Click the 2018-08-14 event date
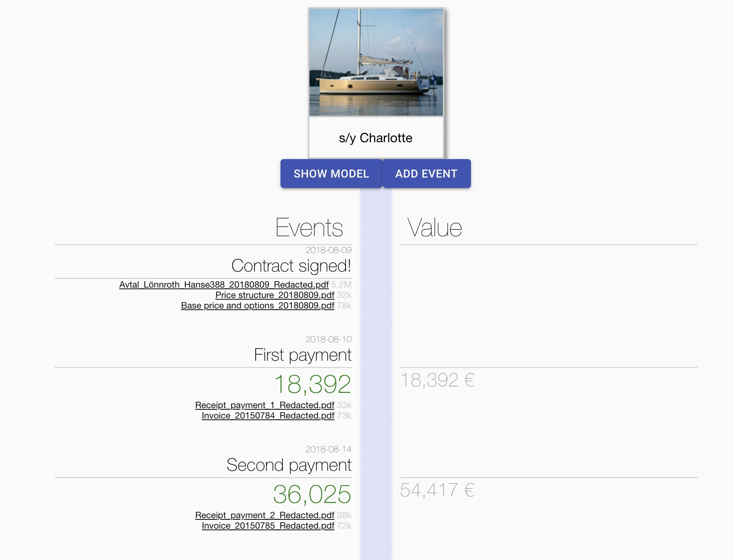 [x=328, y=449]
